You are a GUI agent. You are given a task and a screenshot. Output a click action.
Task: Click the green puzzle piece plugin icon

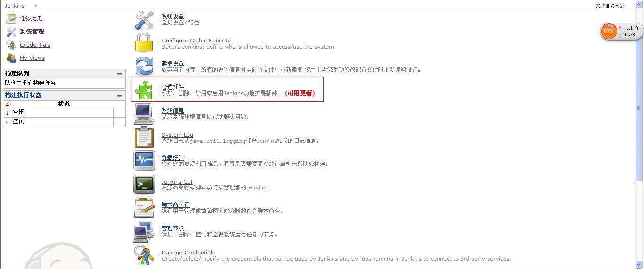[x=144, y=90]
